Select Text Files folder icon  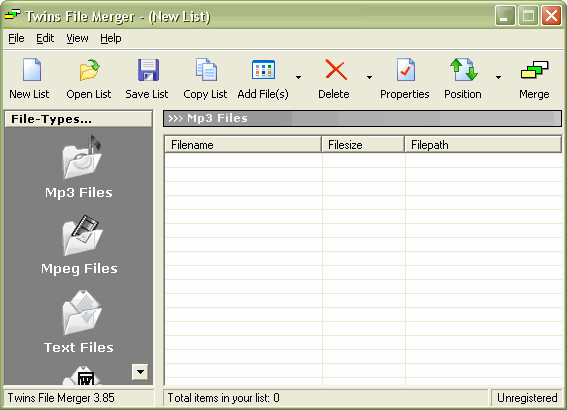[x=82, y=312]
